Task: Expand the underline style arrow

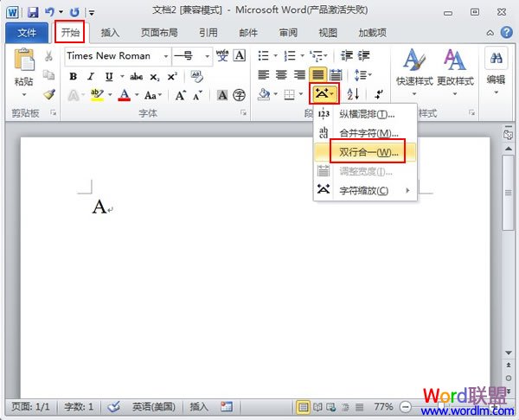Action: click(122, 77)
